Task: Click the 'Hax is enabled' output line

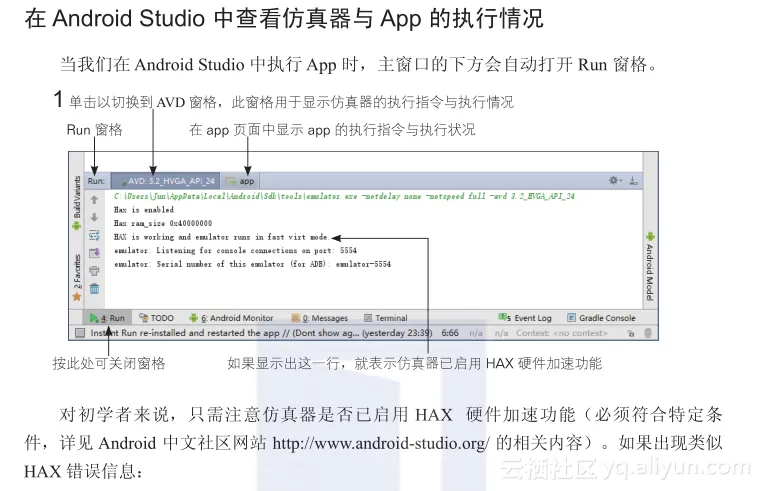Action: (144, 210)
